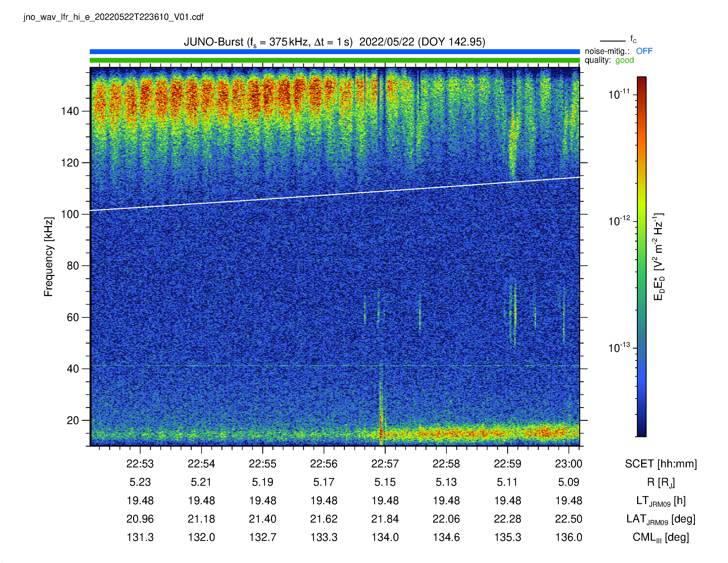Click the CML III [deg] row label
Viewport: 728px width, 563px height.
[661, 538]
